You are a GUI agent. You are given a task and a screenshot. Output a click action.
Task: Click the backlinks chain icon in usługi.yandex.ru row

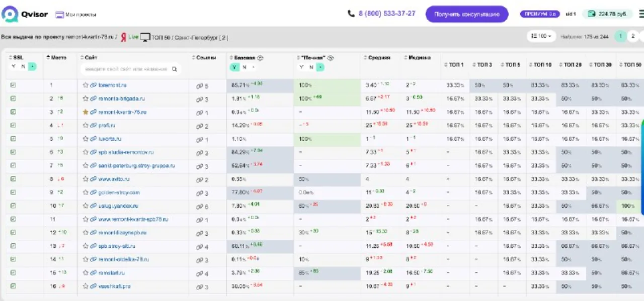(x=199, y=206)
